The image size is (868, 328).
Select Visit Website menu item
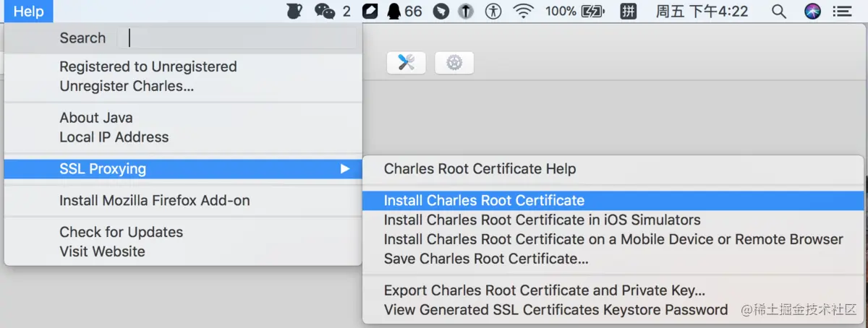click(183, 252)
